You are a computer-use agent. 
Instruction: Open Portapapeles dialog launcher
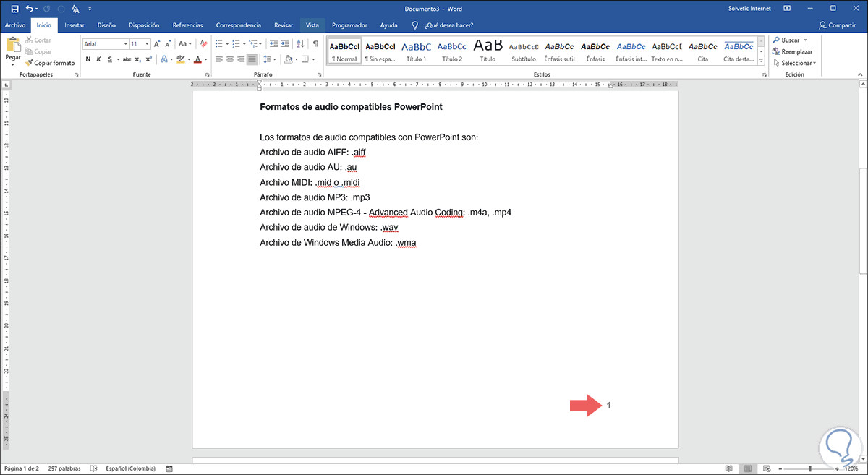click(76, 74)
